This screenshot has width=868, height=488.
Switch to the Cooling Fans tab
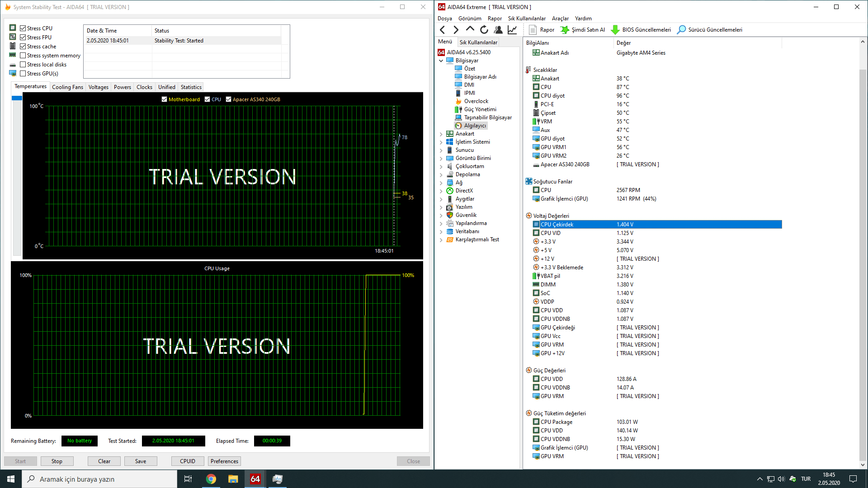tap(67, 87)
